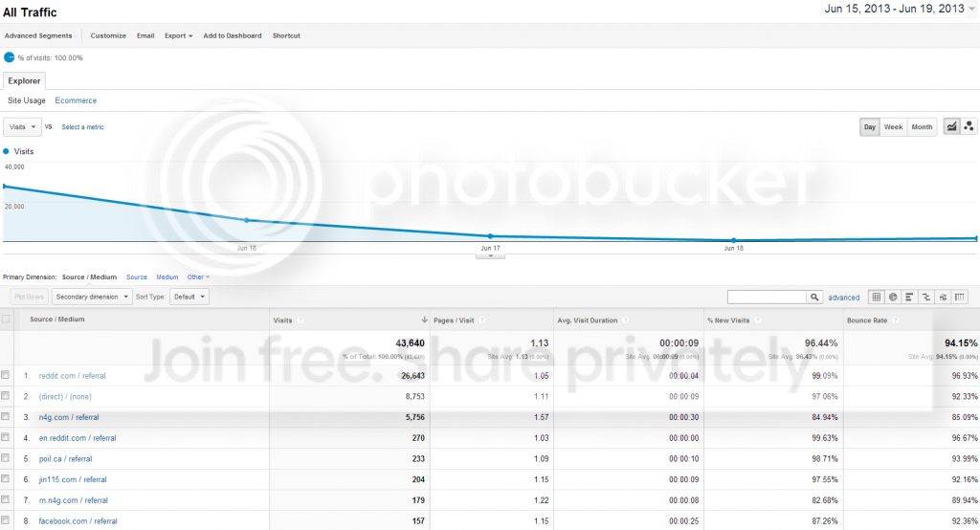Choose Source as primary dimension
This screenshot has width=980, height=530.
coord(136,276)
